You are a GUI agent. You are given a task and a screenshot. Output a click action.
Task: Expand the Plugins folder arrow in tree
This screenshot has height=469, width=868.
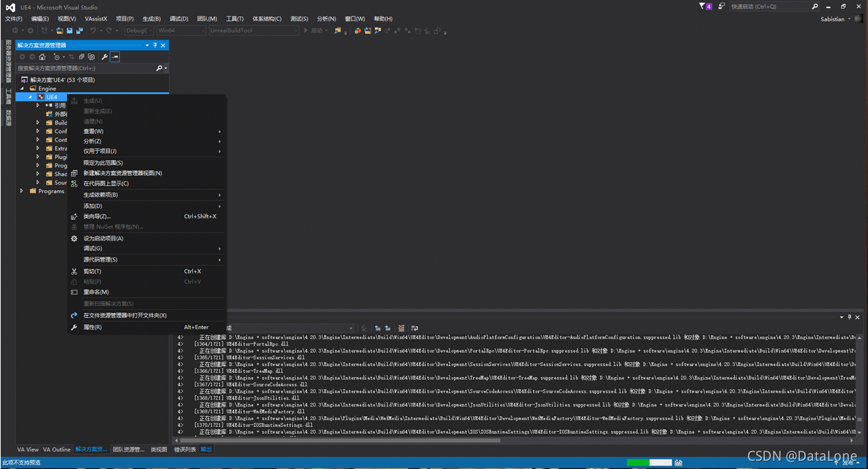pyautogui.click(x=38, y=157)
